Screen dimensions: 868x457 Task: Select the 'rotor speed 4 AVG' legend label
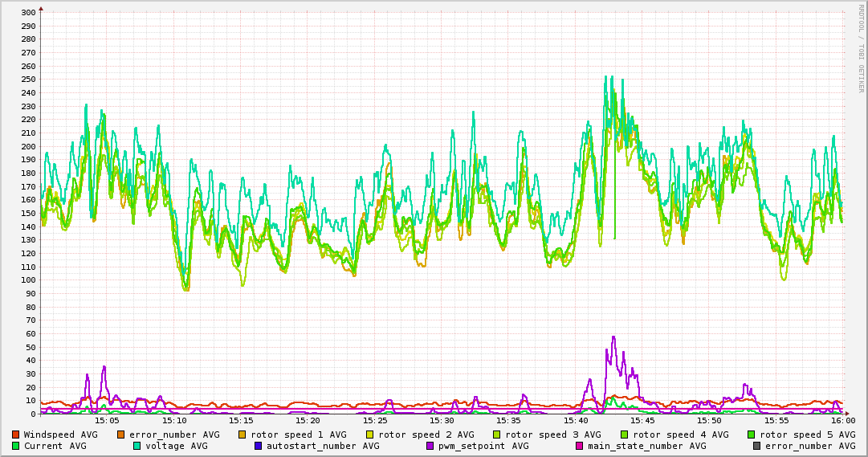tap(681, 435)
